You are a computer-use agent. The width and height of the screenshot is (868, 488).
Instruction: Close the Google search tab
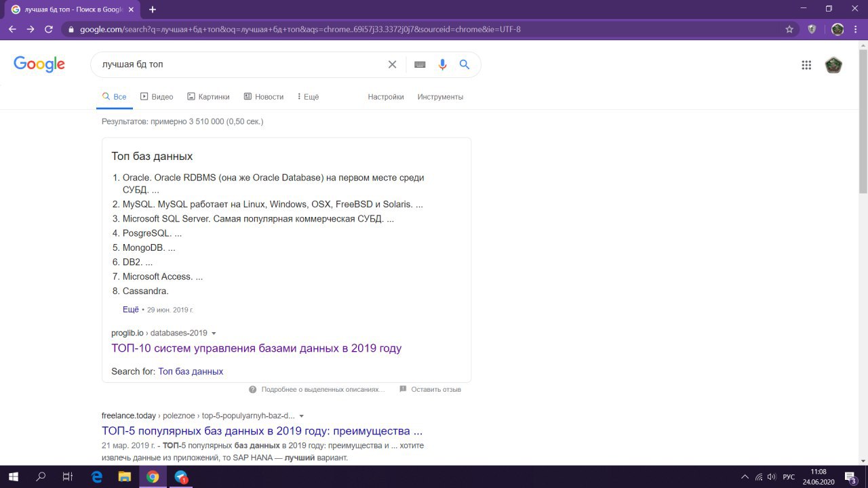[x=132, y=9]
